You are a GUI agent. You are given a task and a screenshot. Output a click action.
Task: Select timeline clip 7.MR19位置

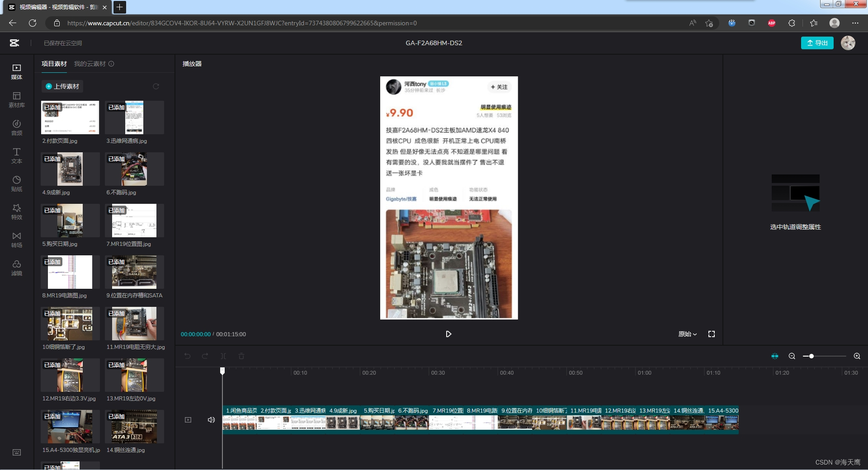[446, 419]
